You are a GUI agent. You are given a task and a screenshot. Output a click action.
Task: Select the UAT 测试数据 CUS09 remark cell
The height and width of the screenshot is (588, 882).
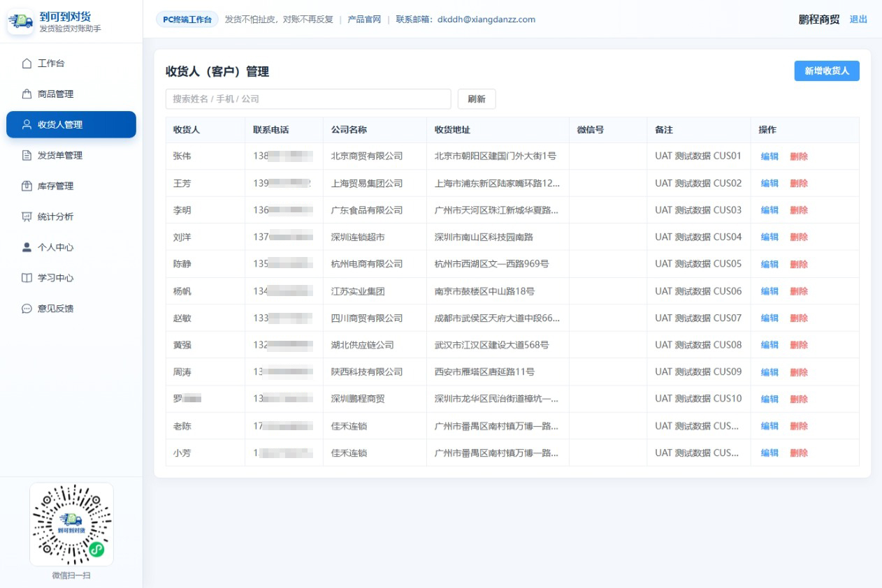[x=699, y=372]
